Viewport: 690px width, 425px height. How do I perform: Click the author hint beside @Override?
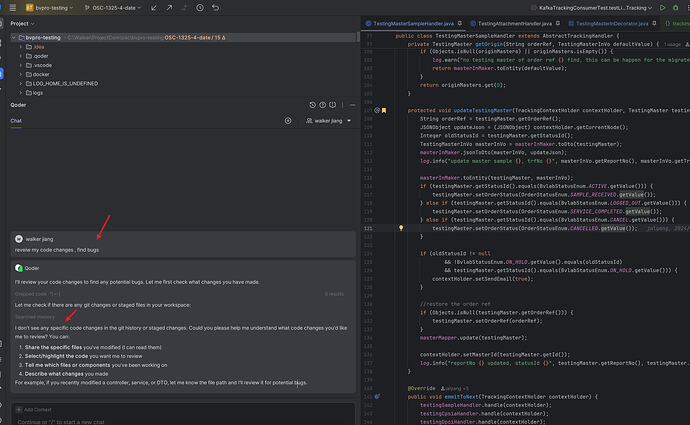[x=455, y=388]
